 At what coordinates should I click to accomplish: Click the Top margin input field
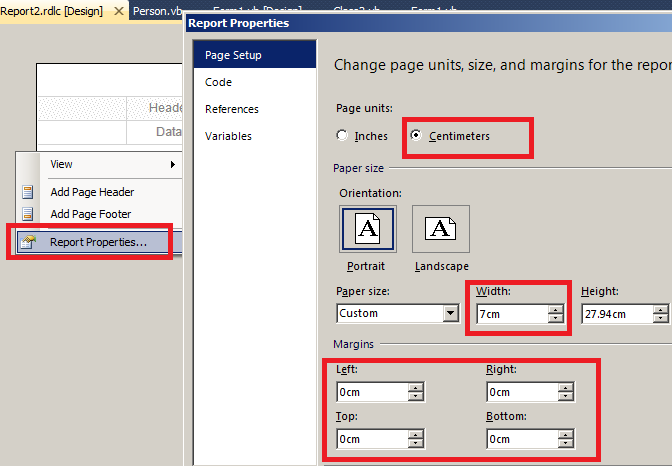coord(372,439)
